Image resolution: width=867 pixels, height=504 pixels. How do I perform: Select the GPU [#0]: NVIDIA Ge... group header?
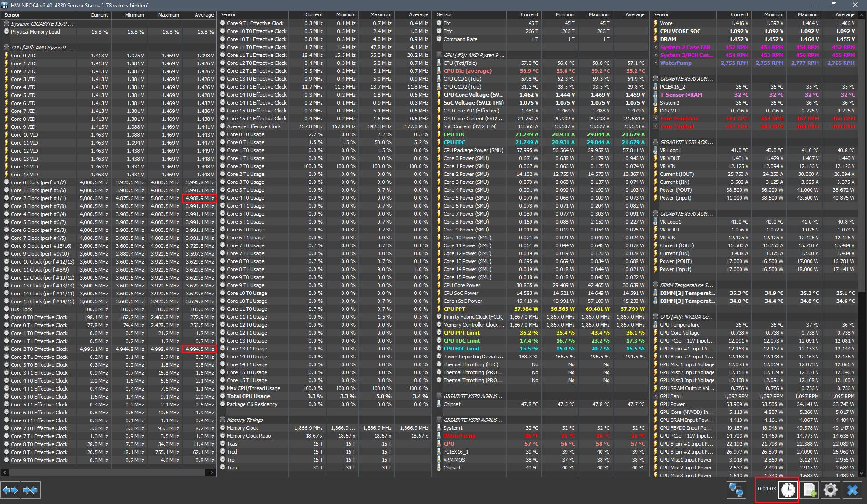754,317
